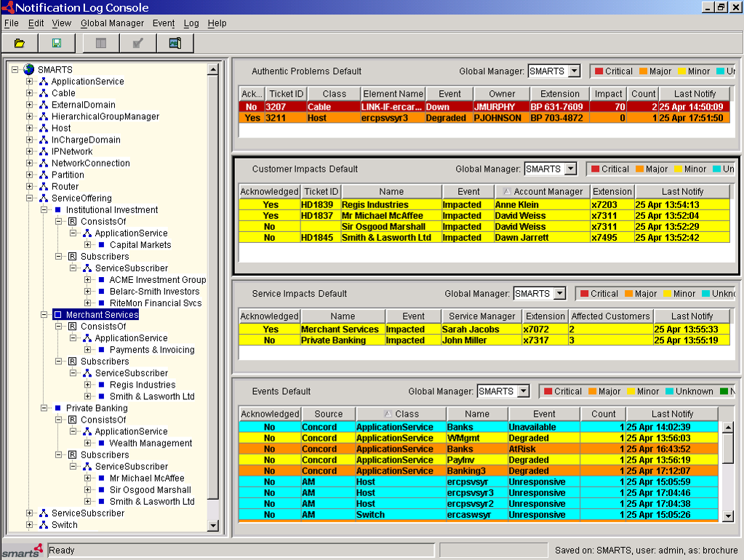This screenshot has width=744, height=560.
Task: Click the save disk toolbar icon
Action: pyautogui.click(x=57, y=43)
